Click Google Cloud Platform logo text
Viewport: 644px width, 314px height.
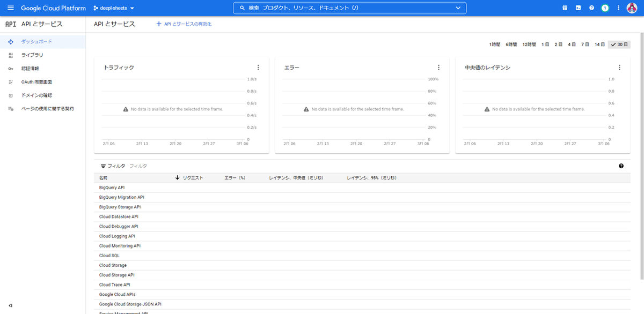[x=53, y=8]
